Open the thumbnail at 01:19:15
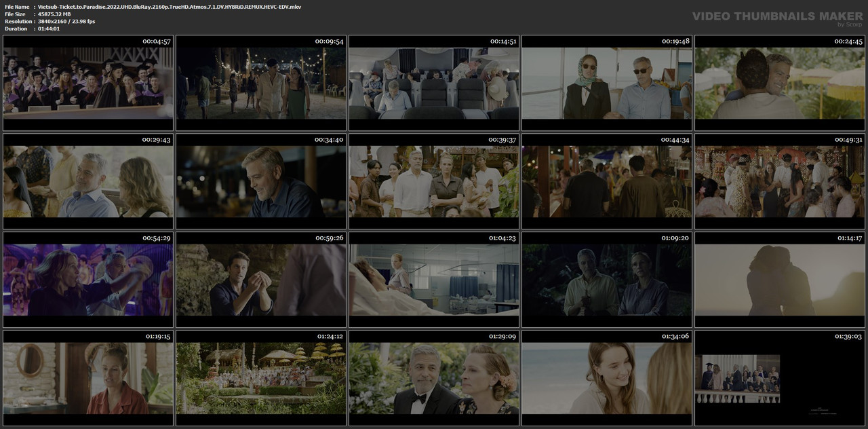This screenshot has height=429, width=868. (88, 378)
